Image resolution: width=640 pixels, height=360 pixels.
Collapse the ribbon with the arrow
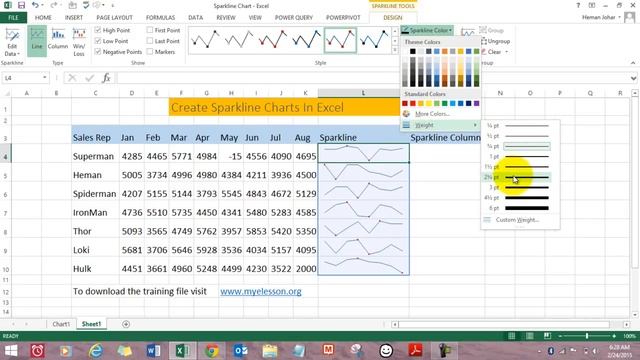[633, 63]
